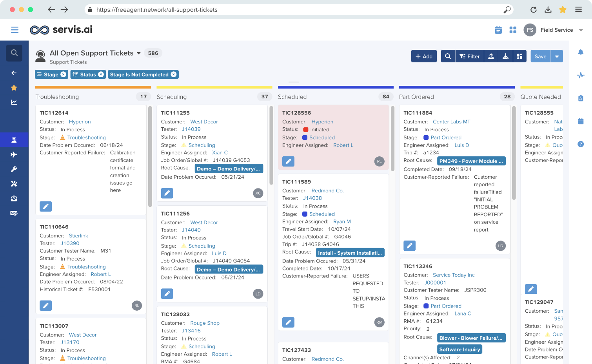This screenshot has width=592, height=364.
Task: Click the Blower - Blower Failure tag
Action: pos(471,338)
